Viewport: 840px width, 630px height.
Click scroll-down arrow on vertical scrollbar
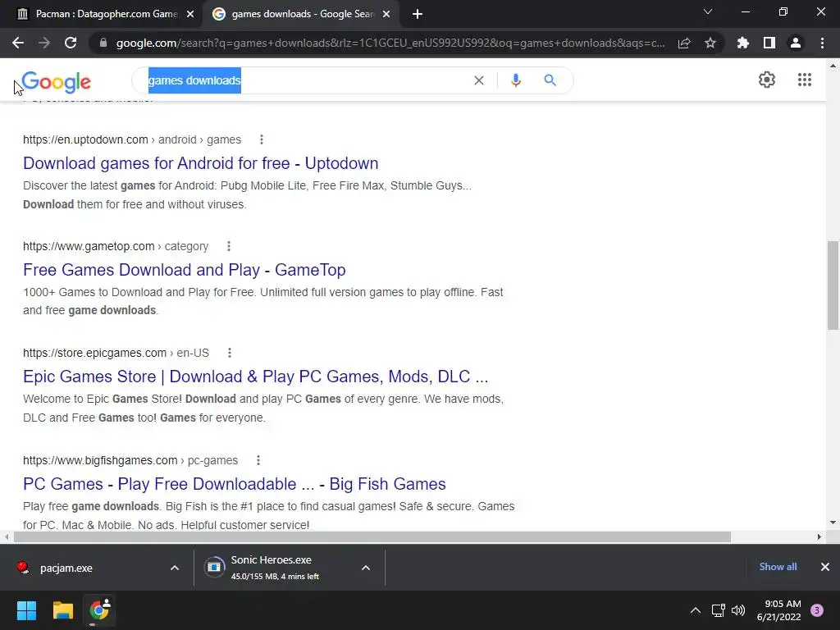tap(833, 523)
